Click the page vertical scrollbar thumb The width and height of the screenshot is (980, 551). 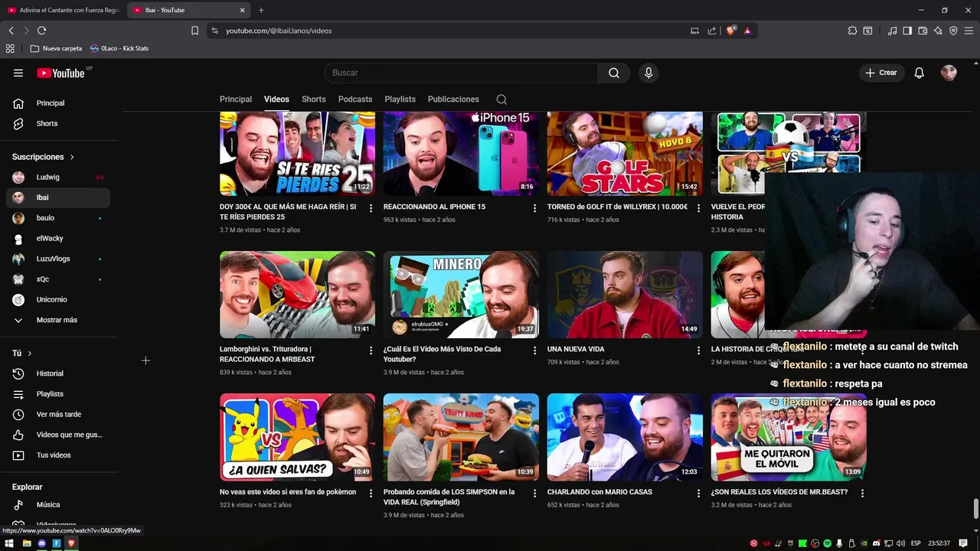[975, 509]
